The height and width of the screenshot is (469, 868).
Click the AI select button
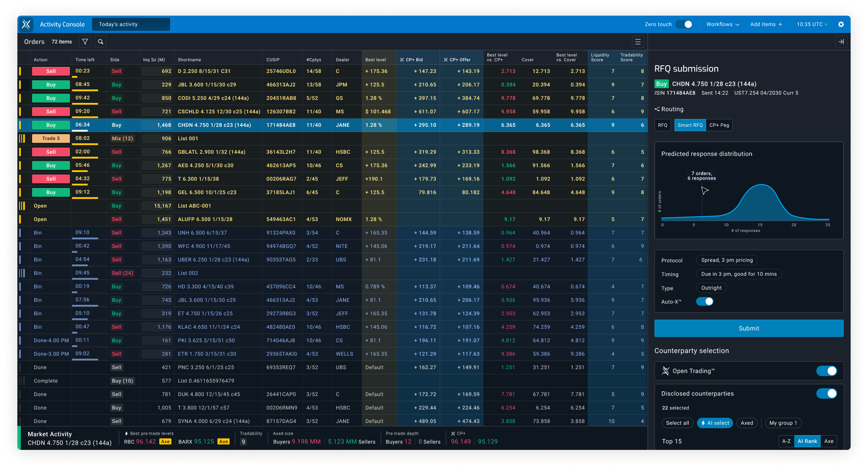point(715,423)
